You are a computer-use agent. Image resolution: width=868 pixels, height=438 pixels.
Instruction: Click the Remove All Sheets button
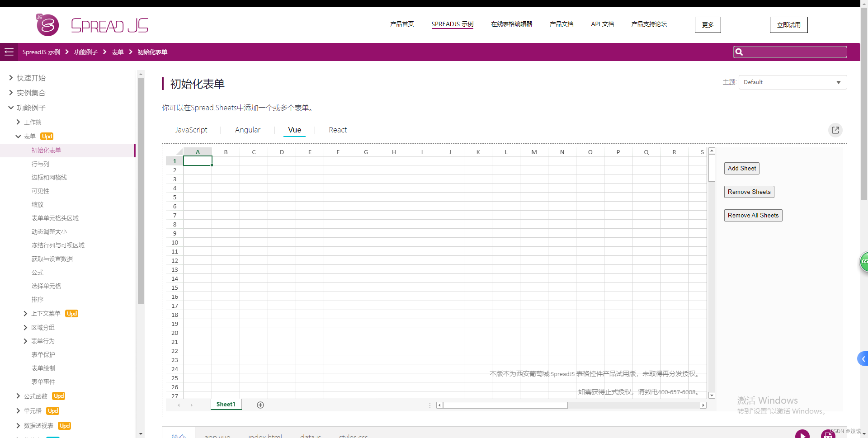(753, 216)
